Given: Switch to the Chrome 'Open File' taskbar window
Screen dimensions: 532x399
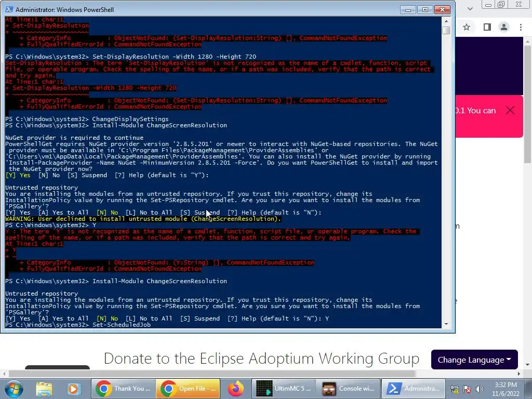Looking at the screenshot, I should tap(188, 389).
